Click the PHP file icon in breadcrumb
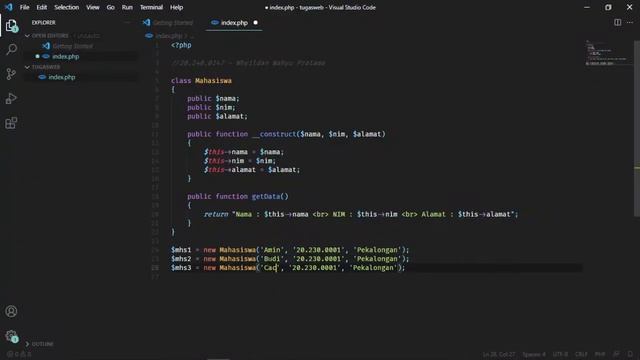The width and height of the screenshot is (640, 360). (x=149, y=36)
